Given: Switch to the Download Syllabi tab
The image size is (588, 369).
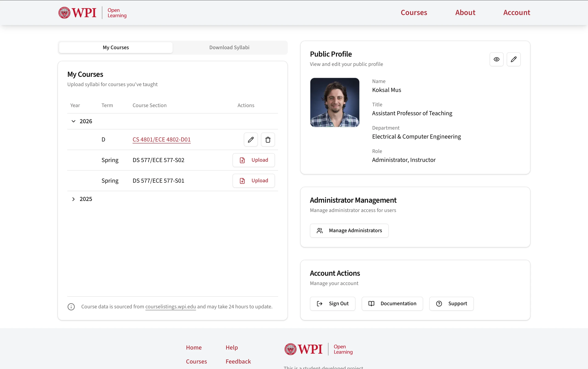Looking at the screenshot, I should 229,47.
